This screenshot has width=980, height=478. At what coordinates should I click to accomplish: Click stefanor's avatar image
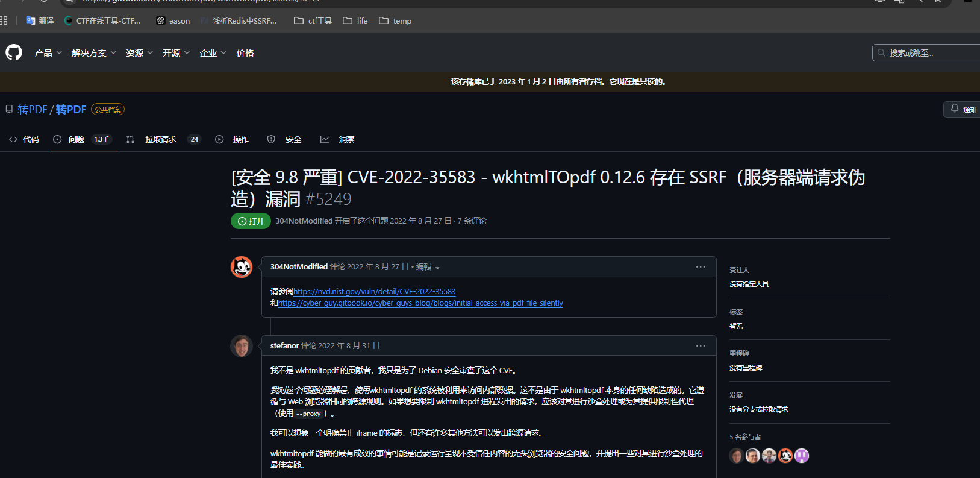click(242, 346)
